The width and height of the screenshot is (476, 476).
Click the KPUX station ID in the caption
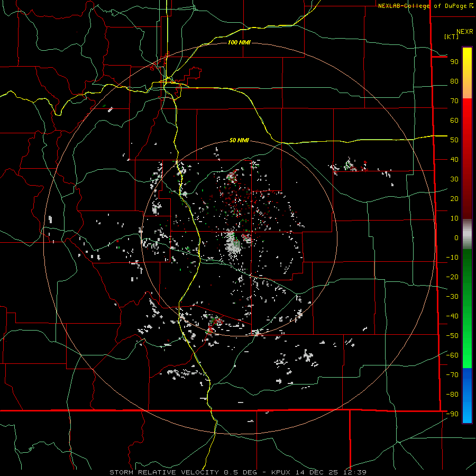[281, 472]
